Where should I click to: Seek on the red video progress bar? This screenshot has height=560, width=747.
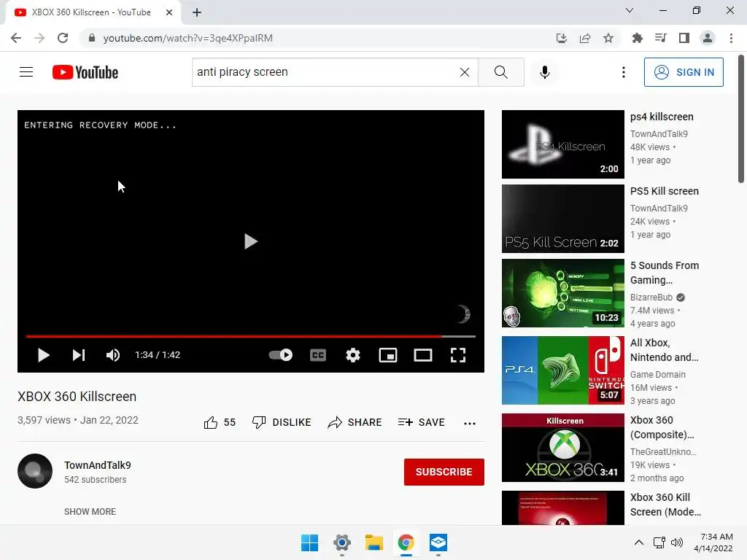point(251,336)
